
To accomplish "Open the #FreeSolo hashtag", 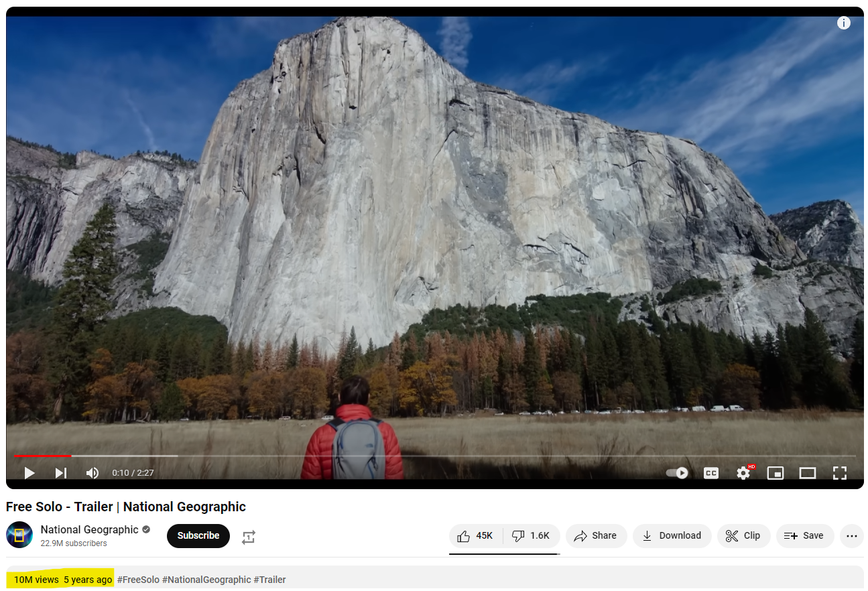I will [138, 580].
